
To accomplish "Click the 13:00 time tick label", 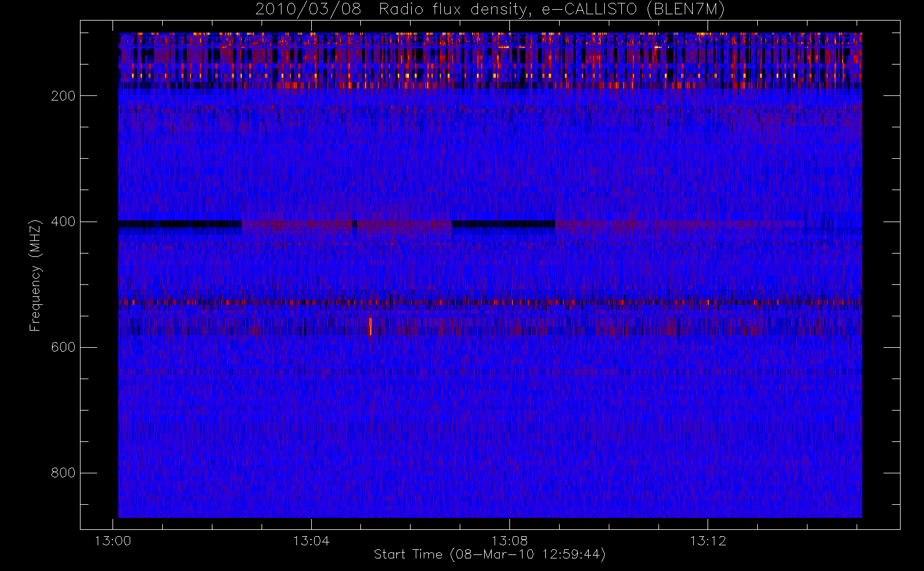I will pyautogui.click(x=113, y=541).
